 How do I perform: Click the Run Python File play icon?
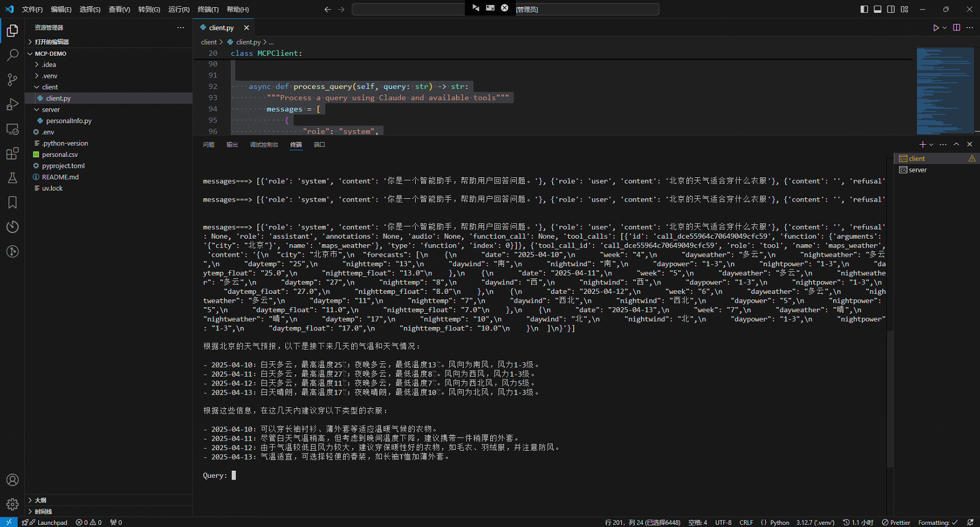936,28
